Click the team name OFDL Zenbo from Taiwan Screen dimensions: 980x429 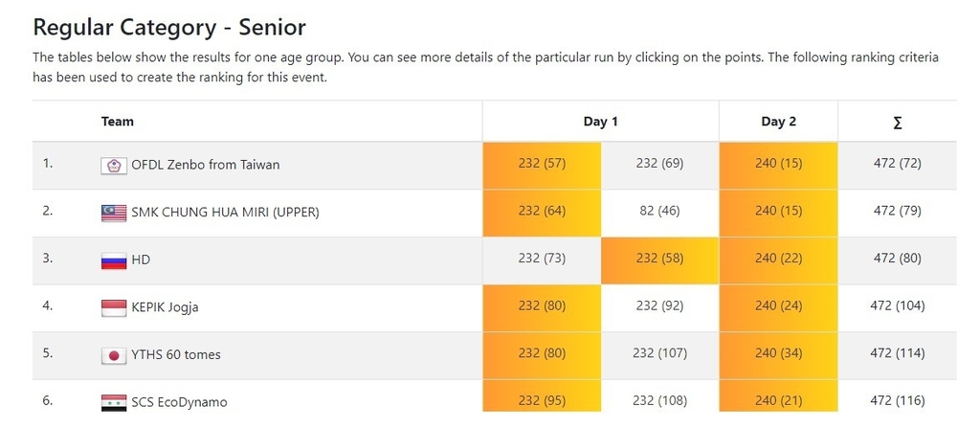(206, 165)
